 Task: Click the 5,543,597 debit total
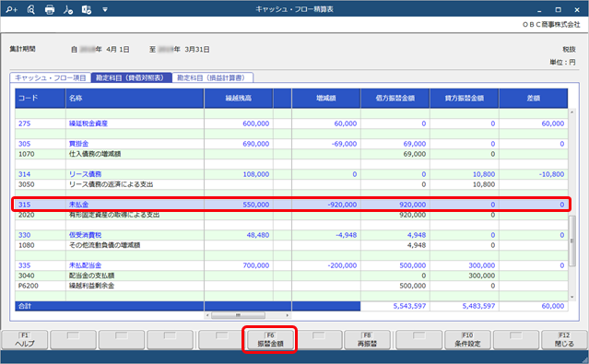(409, 306)
